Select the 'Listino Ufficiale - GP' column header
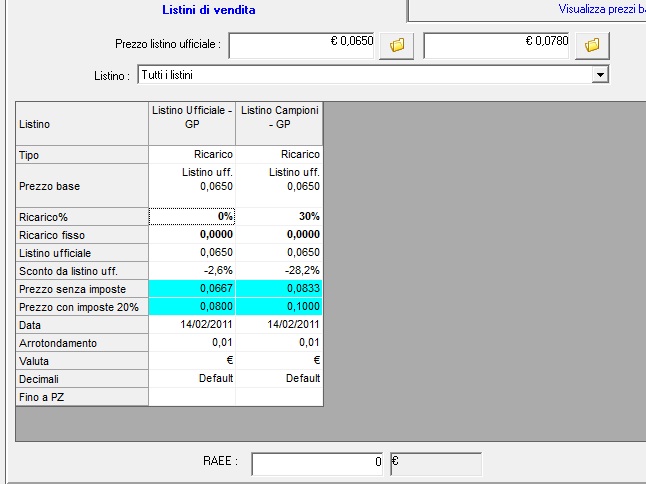 click(192, 124)
